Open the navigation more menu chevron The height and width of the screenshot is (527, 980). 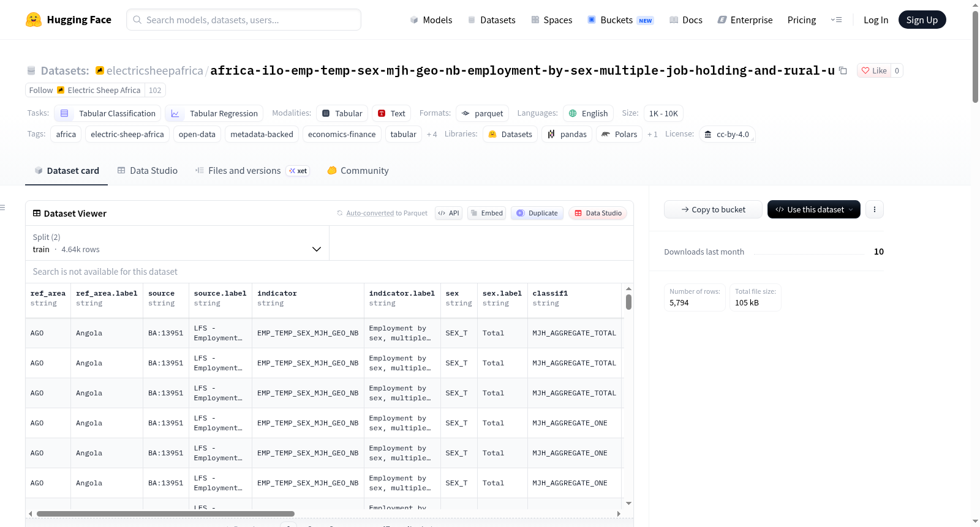click(836, 20)
